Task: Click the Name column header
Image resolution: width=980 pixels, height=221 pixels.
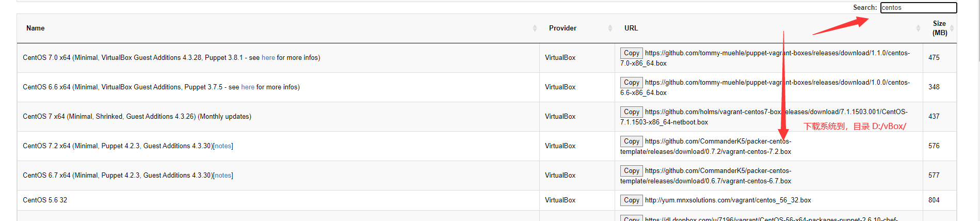Action: (36, 28)
